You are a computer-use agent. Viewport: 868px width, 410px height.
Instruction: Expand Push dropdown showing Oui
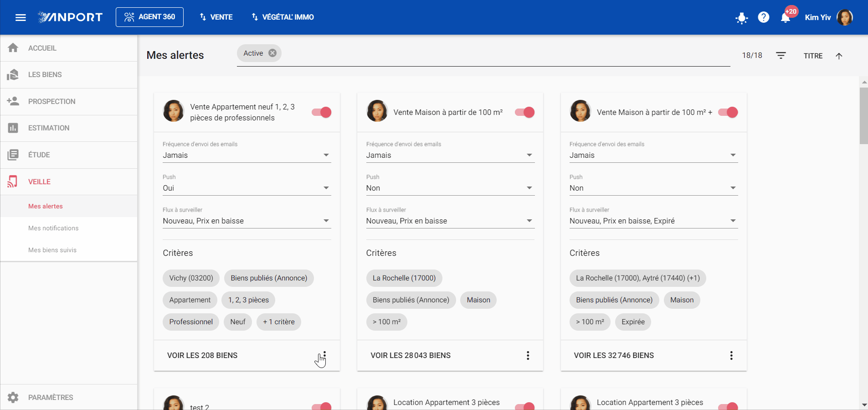[x=247, y=188]
